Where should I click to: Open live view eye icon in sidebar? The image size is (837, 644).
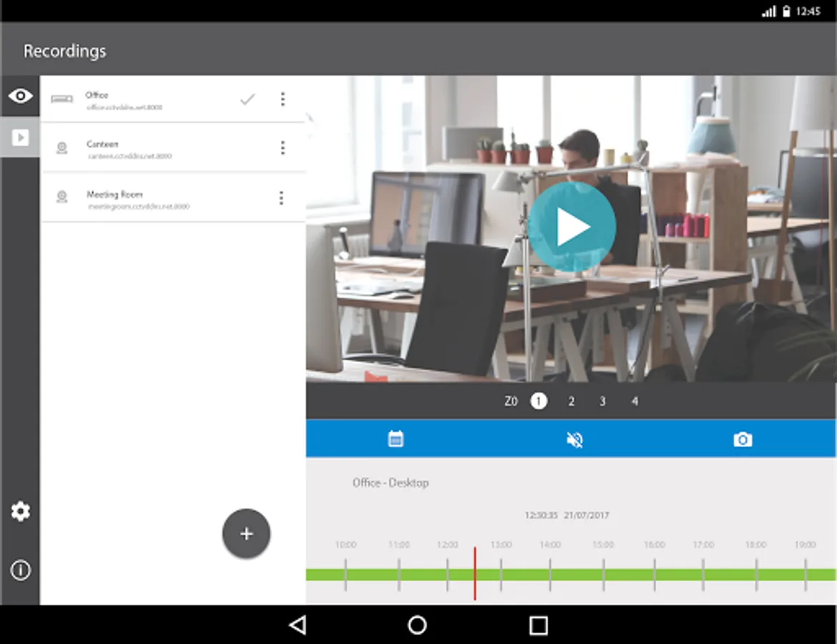(x=20, y=96)
